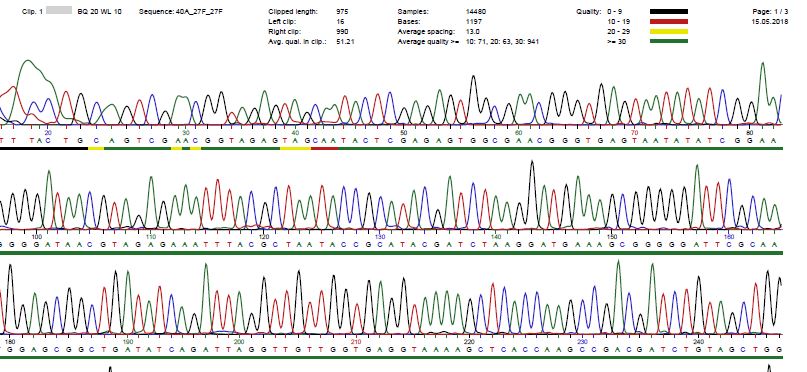
Task: Click base position marker 80
Action: coord(749,132)
